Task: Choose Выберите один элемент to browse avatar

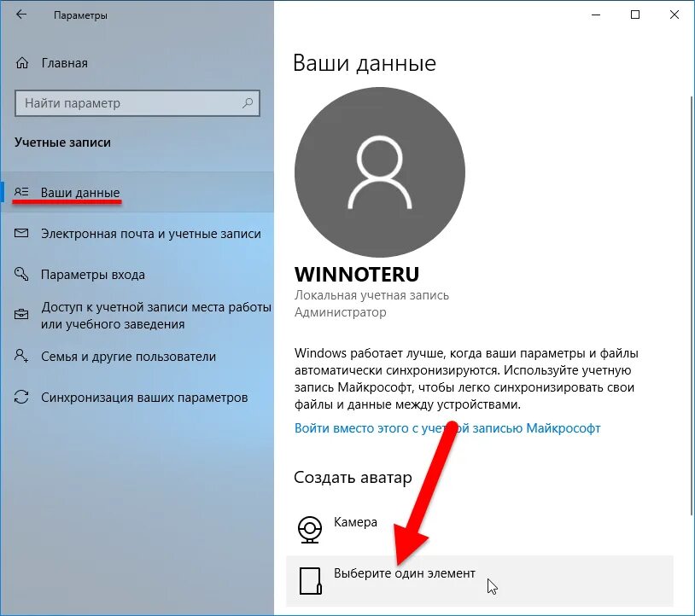Action: [x=480, y=580]
